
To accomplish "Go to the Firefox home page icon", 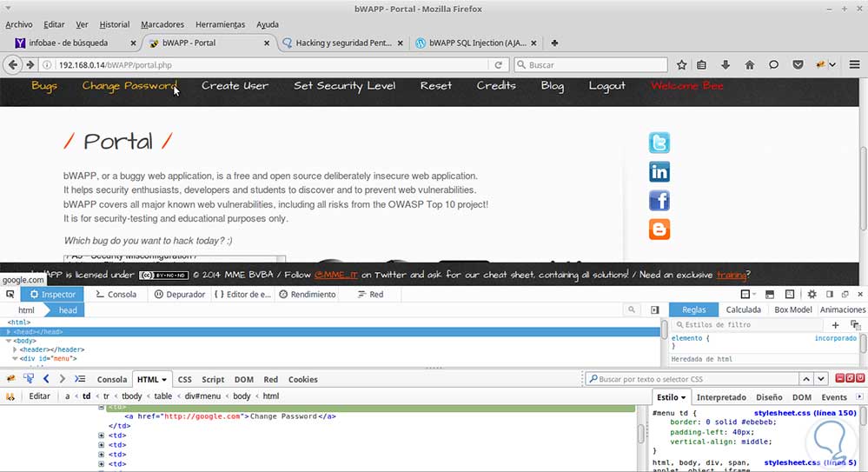I will coord(750,65).
